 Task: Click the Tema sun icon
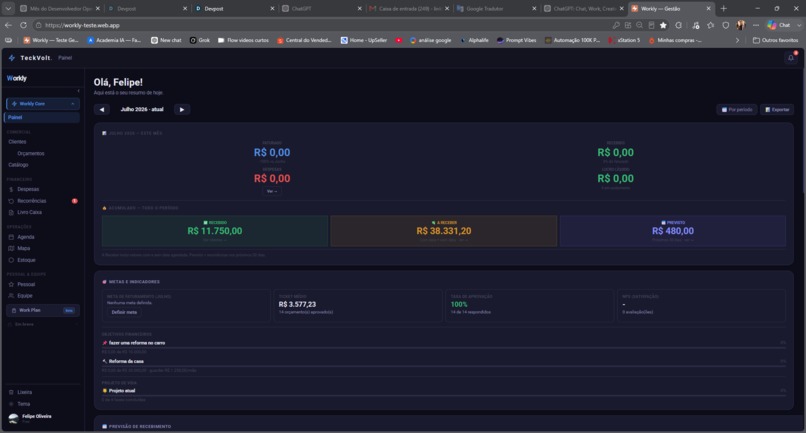(x=11, y=404)
